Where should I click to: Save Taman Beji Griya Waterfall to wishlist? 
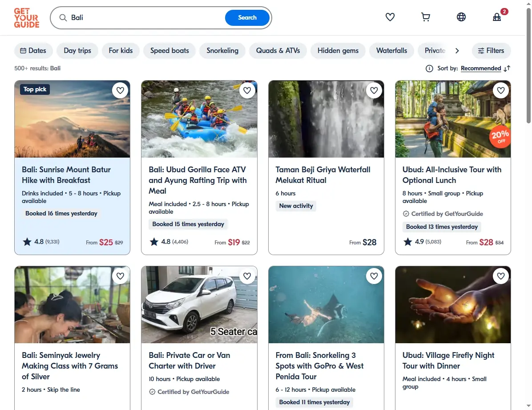[374, 90]
